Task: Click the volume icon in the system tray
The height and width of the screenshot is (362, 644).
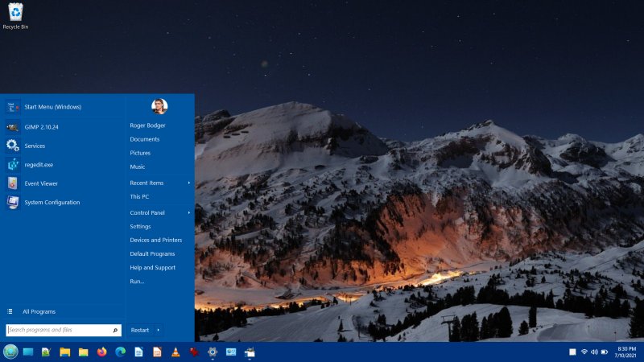Action: pos(594,352)
